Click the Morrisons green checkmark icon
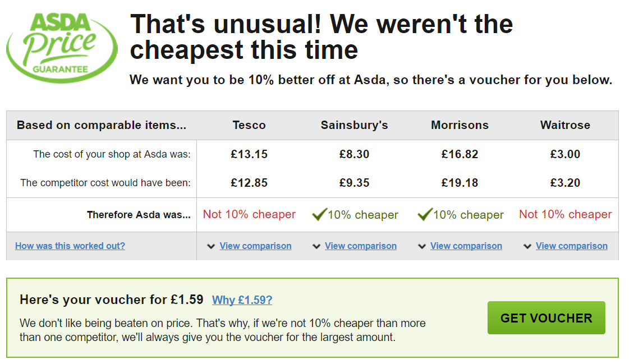Screen dimensions: 634x364 (425, 214)
